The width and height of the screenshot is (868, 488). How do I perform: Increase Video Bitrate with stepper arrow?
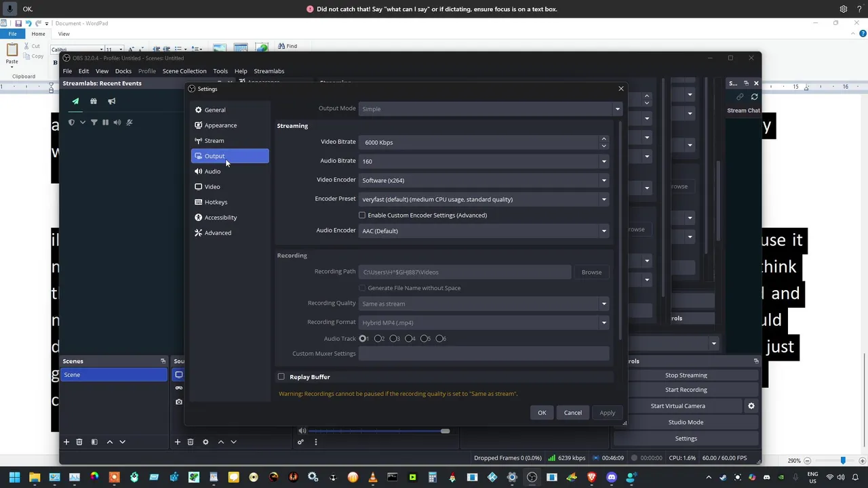click(604, 139)
